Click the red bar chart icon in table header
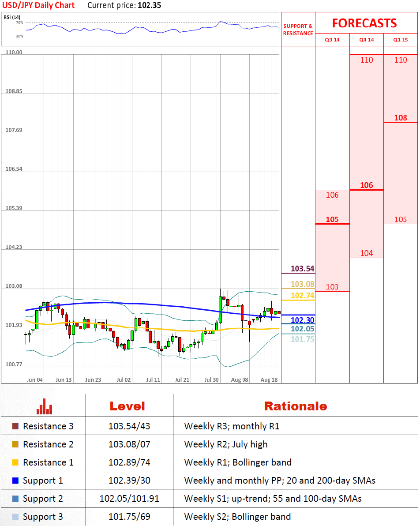Screen dimensions: 420x526 (44, 406)
